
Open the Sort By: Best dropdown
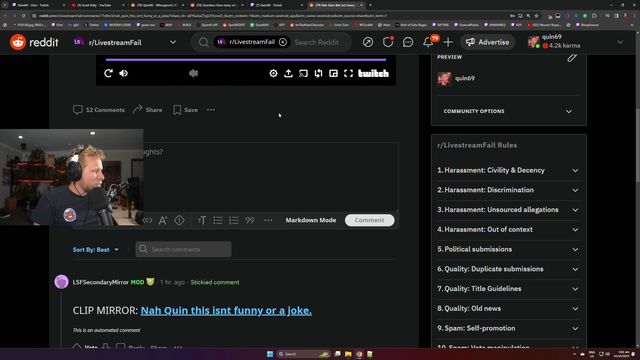[96, 249]
